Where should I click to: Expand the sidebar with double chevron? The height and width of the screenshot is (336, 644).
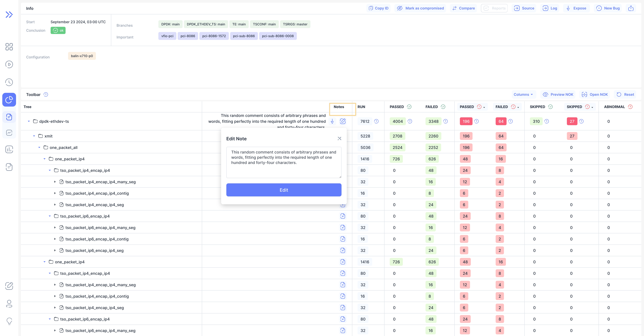(9, 15)
